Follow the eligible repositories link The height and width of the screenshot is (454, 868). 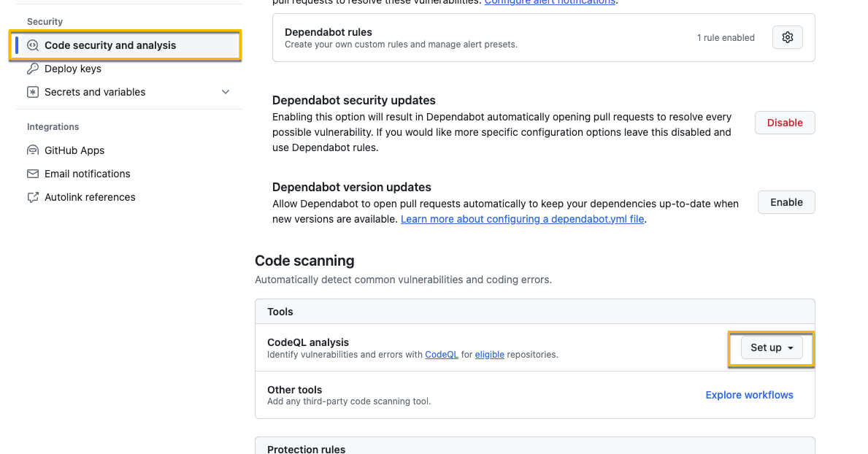[489, 355]
